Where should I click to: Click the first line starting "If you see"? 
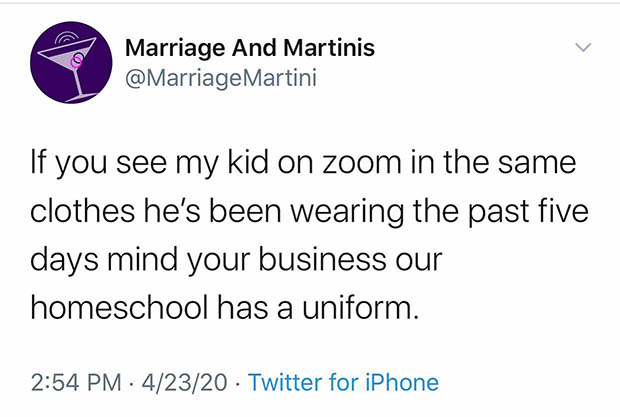pyautogui.click(x=300, y=160)
